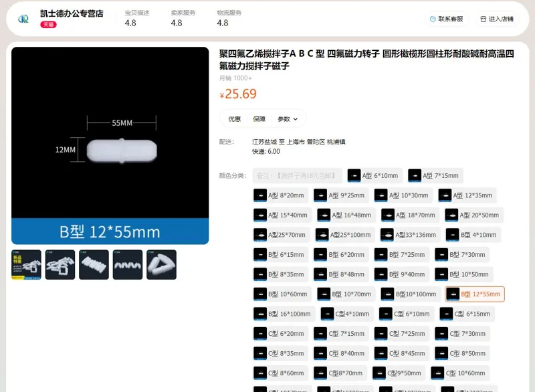
Task: Select the first product thumbnail with 新品特惠
Action: (26, 264)
